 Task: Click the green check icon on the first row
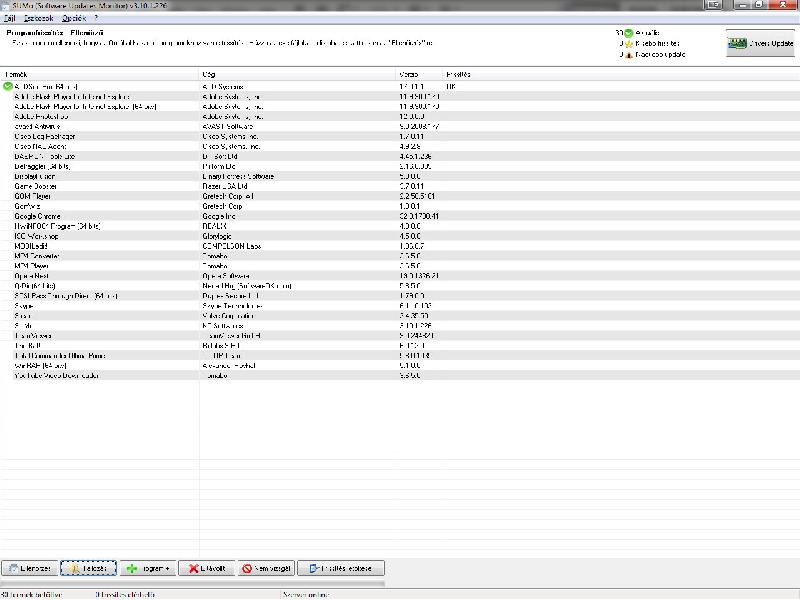coord(8,87)
